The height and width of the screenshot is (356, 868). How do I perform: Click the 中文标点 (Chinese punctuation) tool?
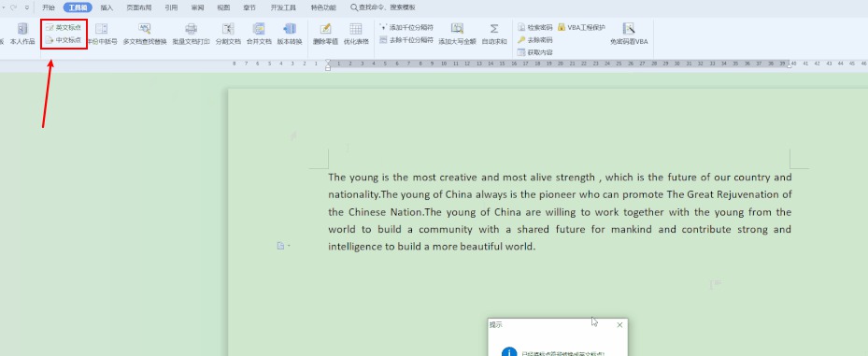[x=64, y=40]
